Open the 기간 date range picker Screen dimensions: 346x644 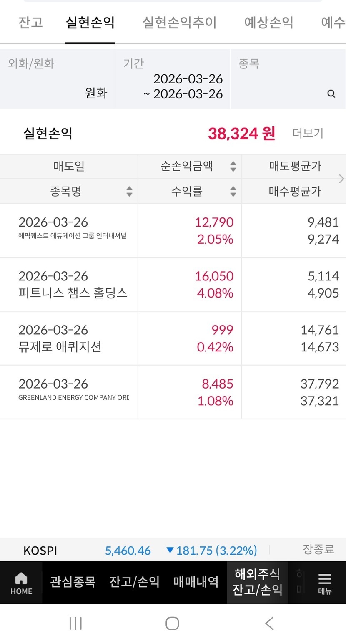pos(173,79)
